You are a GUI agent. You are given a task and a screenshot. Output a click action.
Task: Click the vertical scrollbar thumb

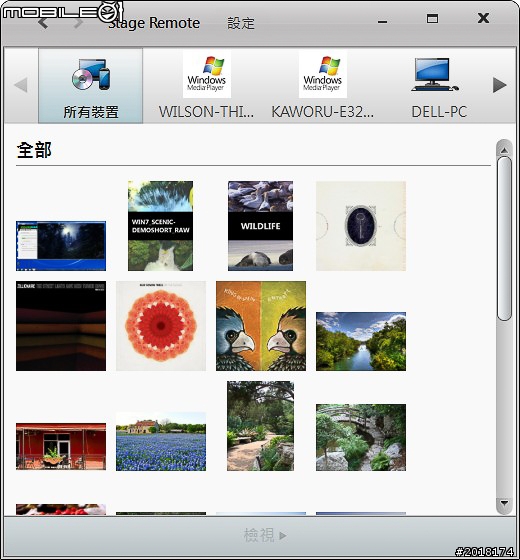[x=504, y=239]
